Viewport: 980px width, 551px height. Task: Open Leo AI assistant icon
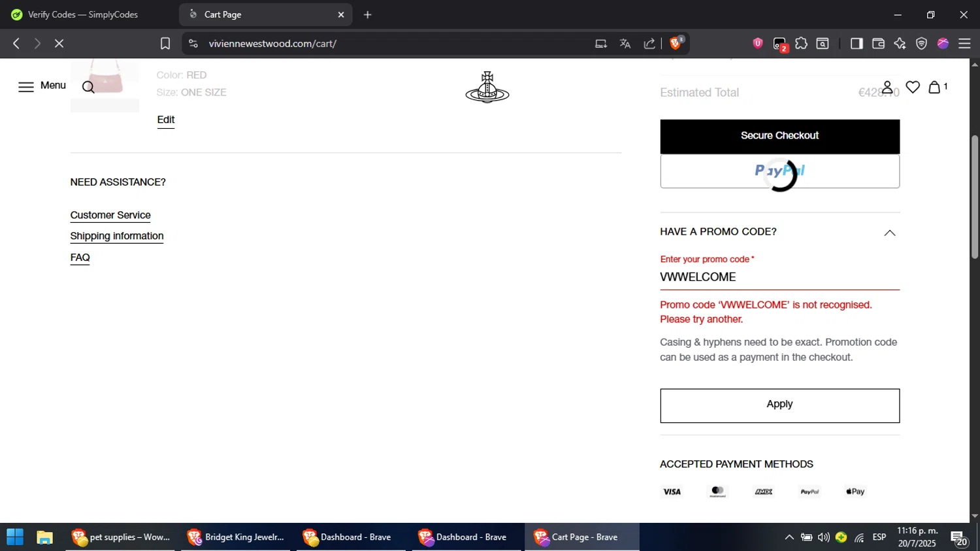coord(900,44)
